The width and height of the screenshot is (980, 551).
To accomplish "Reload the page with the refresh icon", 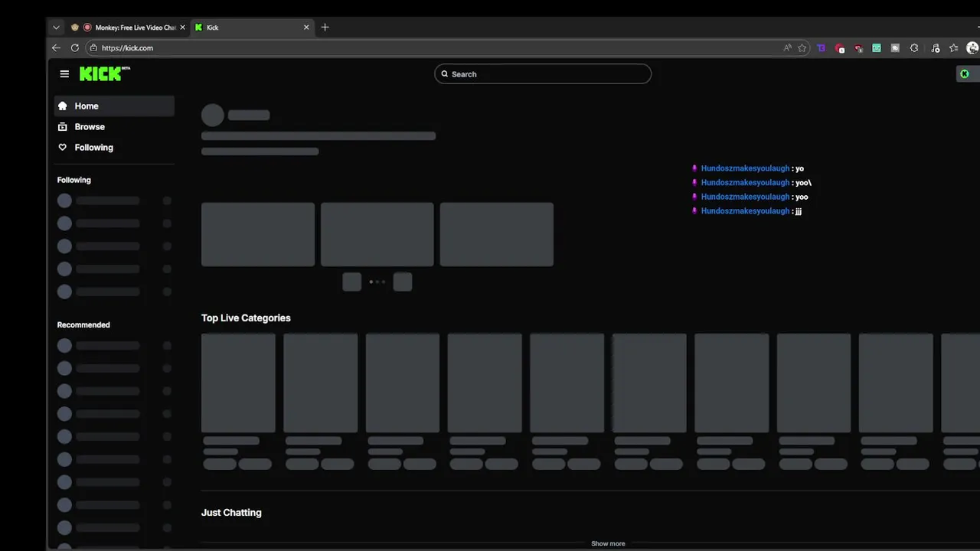I will [75, 47].
